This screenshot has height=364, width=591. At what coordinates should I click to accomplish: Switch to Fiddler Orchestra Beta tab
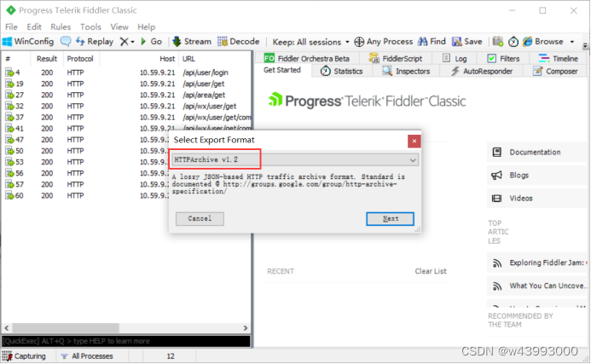click(x=306, y=59)
